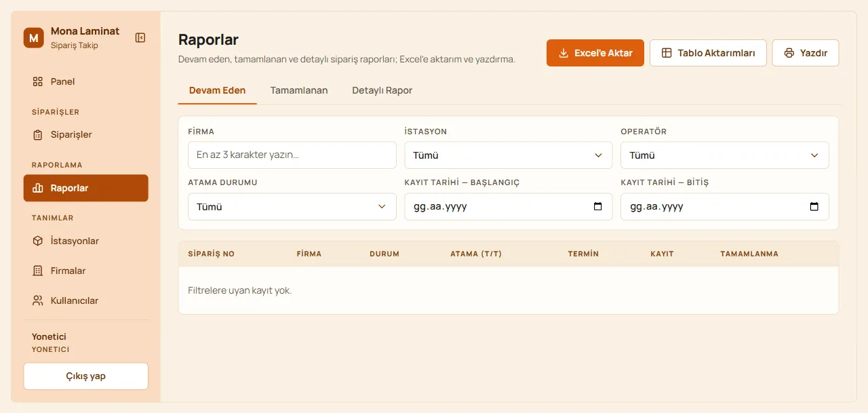Export the report with Excel'e Aktar
The image size is (868, 413).
point(595,53)
